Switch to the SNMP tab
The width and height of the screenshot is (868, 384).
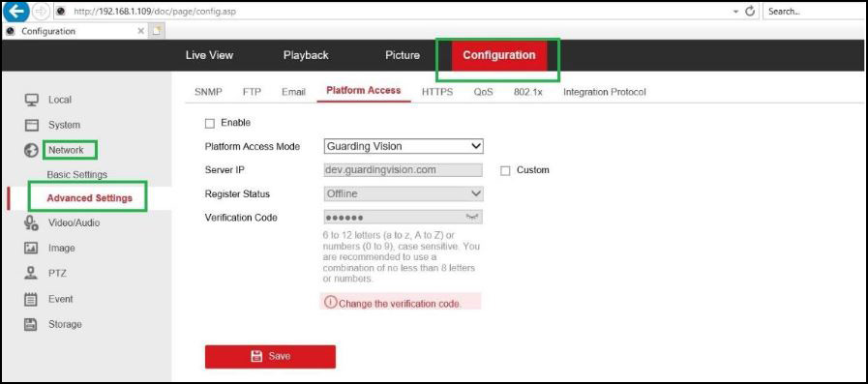208,92
